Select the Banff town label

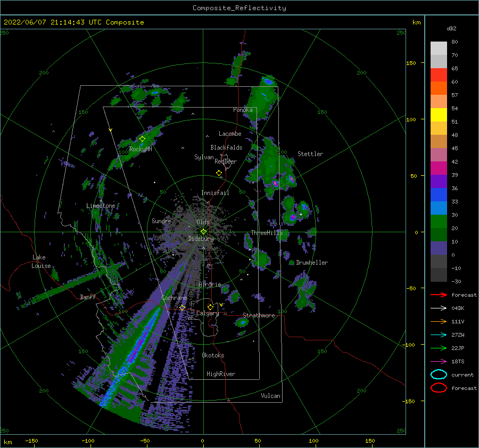[x=88, y=297]
